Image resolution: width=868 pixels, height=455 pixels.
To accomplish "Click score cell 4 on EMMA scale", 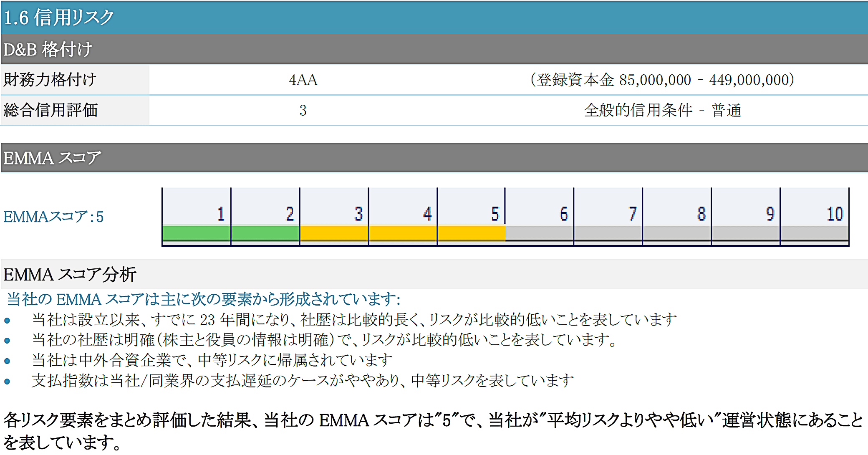I will (403, 217).
